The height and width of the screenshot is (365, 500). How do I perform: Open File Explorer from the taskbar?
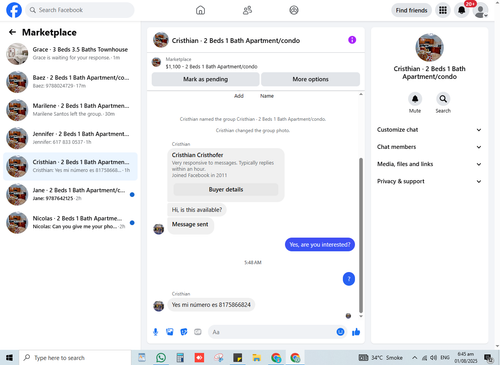[257, 358]
